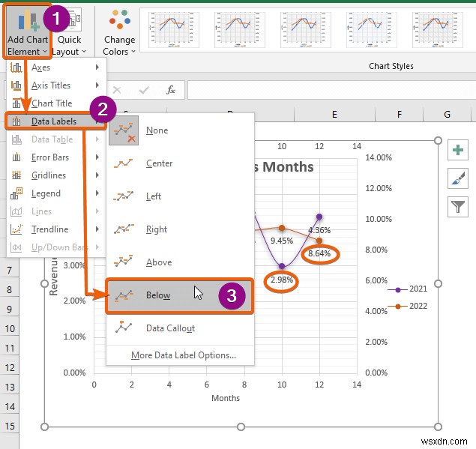Choose Center data label position
The width and height of the screenshot is (476, 449).
click(180, 163)
